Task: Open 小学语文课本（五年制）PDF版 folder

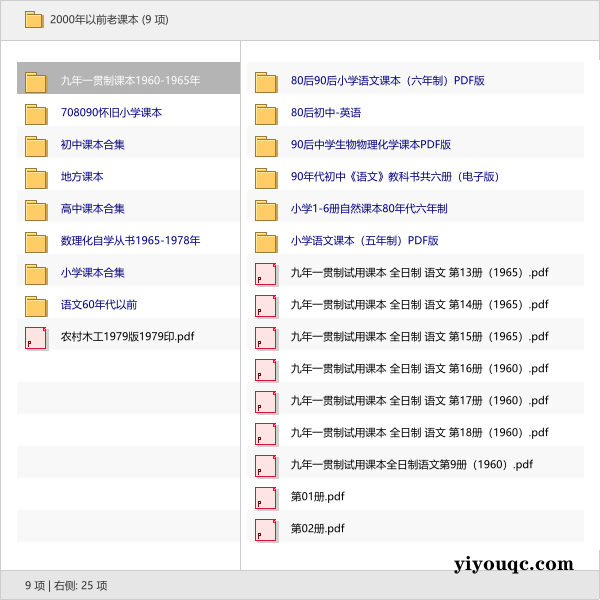Action: [364, 240]
